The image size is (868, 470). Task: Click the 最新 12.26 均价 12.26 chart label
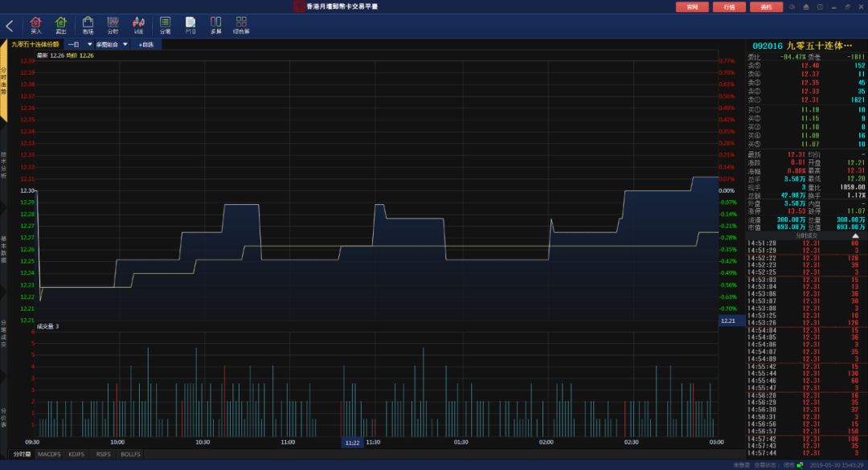65,55
